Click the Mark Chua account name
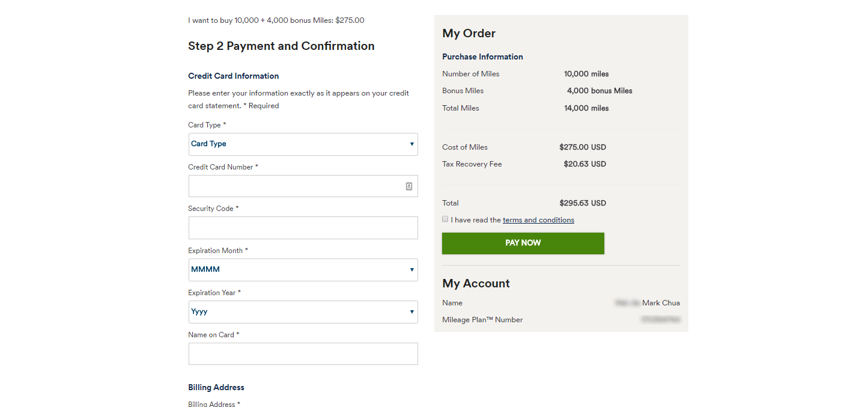 point(660,303)
